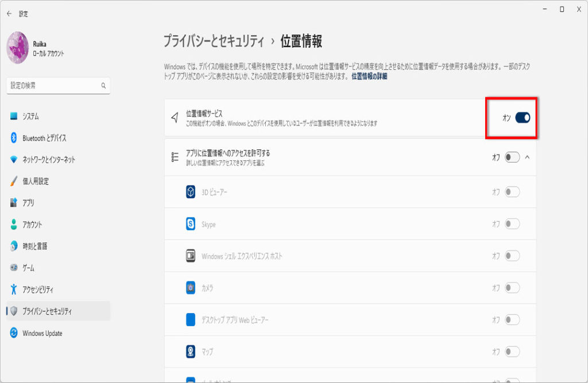588x383 pixels.
Task: Go to Windows Update section
Action: point(42,333)
